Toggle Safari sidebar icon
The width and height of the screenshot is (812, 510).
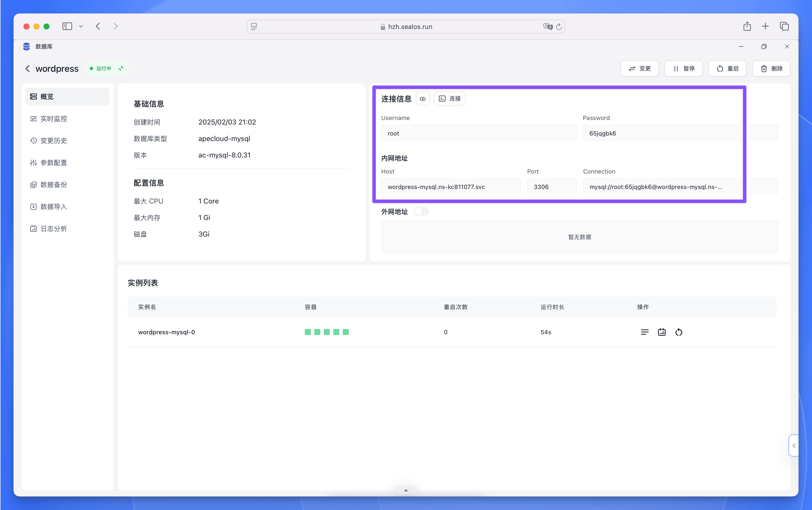point(67,26)
